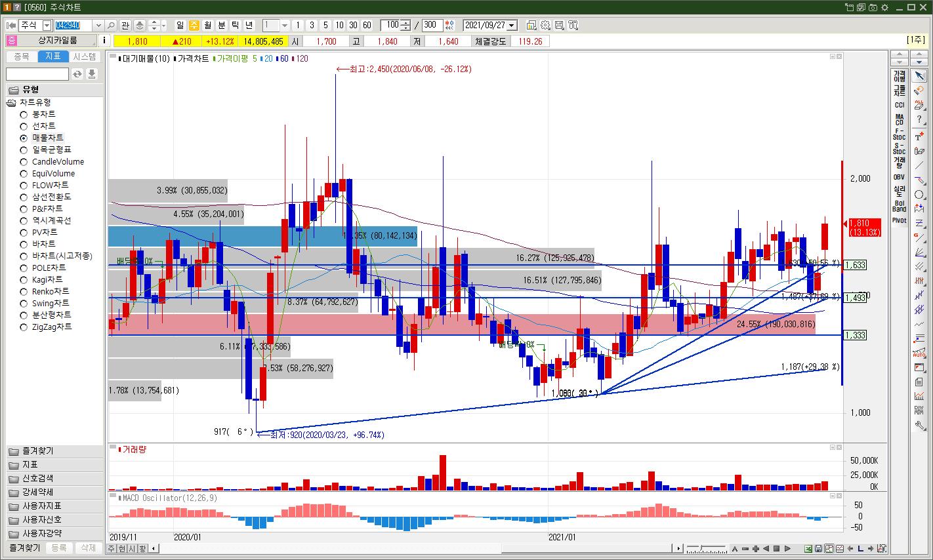Screen dimensions: 933x560
Task: Open the period multiplier dropdown showing 1
Action: (x=285, y=25)
